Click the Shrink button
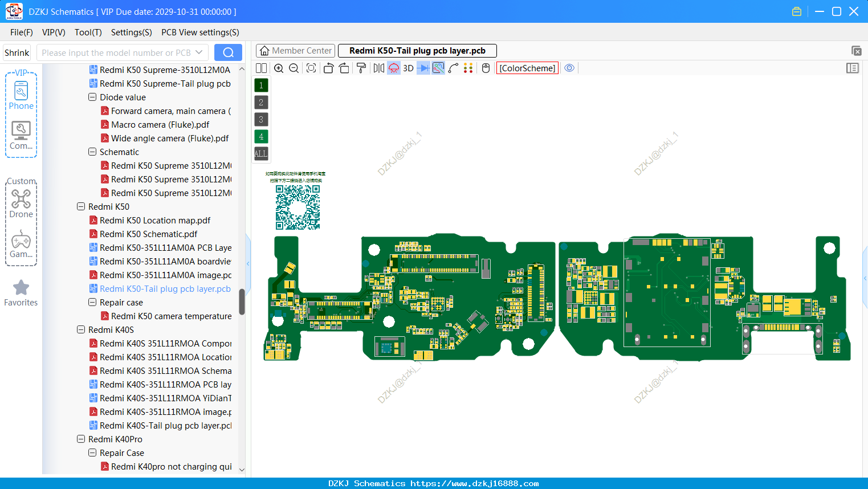The height and width of the screenshot is (489, 868). 17,52
